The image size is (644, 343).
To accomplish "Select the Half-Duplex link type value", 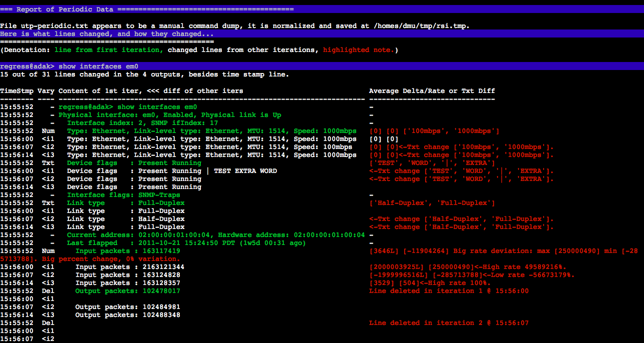I will click(x=161, y=219).
